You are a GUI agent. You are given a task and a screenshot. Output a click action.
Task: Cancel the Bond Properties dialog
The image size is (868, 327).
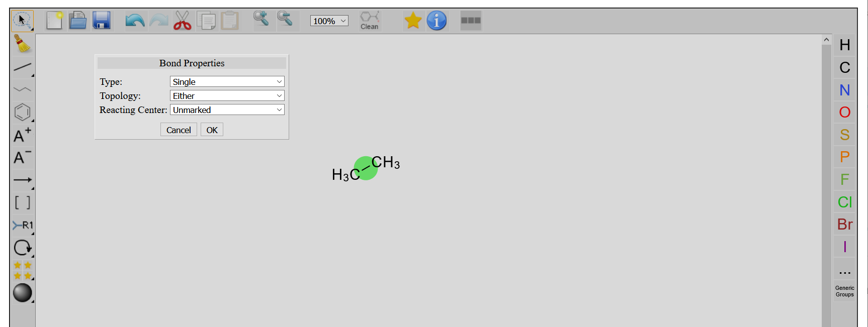(179, 130)
